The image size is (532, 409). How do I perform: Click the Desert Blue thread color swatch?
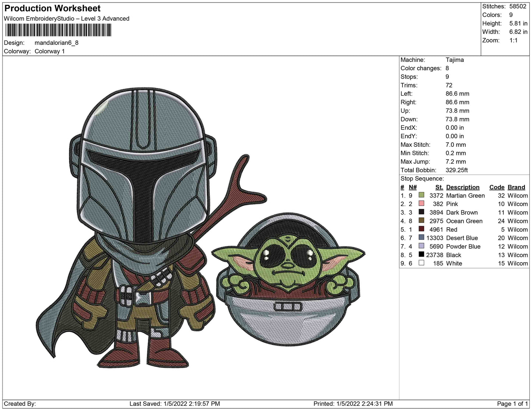click(x=422, y=238)
